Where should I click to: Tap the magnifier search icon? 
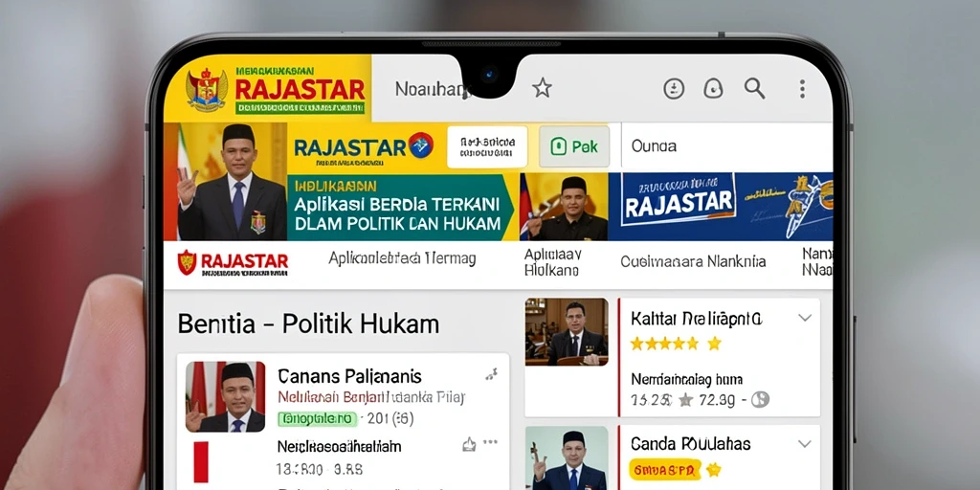pyautogui.click(x=754, y=89)
